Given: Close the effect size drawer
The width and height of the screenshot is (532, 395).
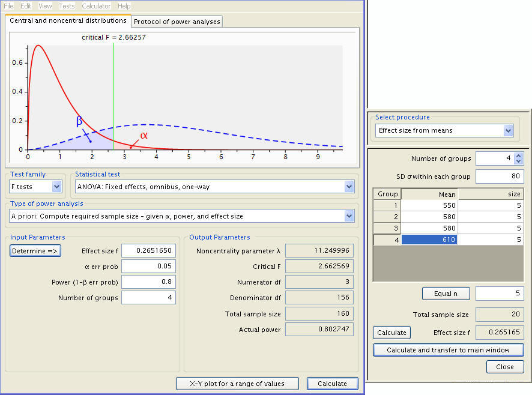Looking at the screenshot, I should tap(504, 367).
